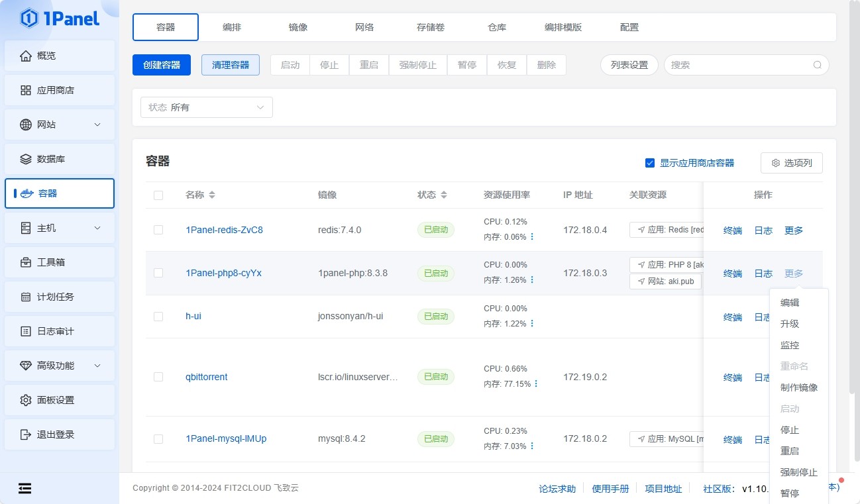The width and height of the screenshot is (860, 504).
Task: Switch to the 存储卷 tab
Action: [431, 27]
